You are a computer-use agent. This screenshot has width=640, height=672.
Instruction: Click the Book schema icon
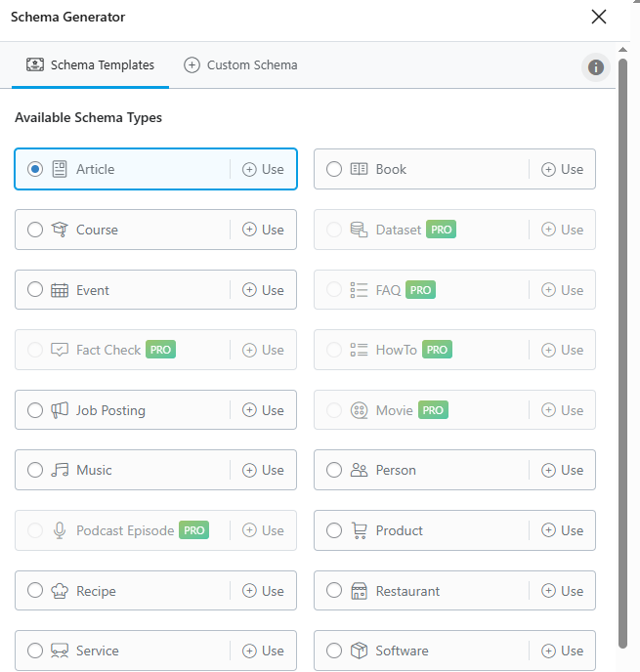click(359, 169)
